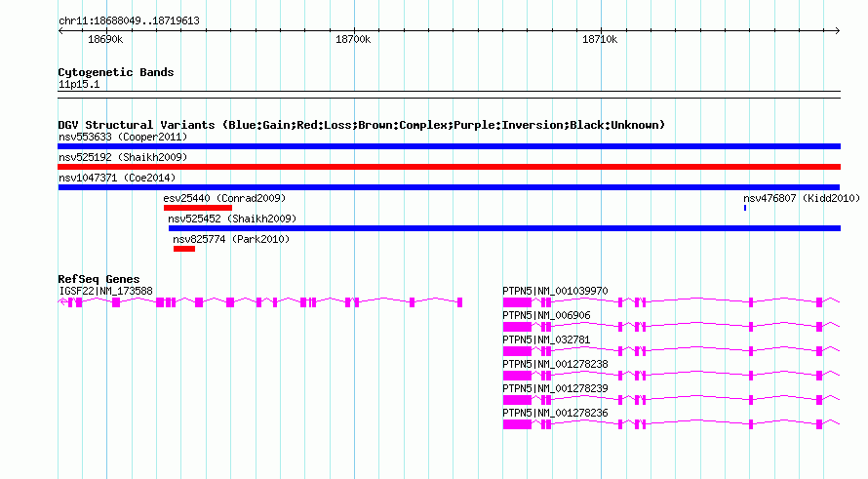The image size is (868, 479).
Task: Open the nsv1047371 (Coe2014) label
Action: tap(117, 178)
